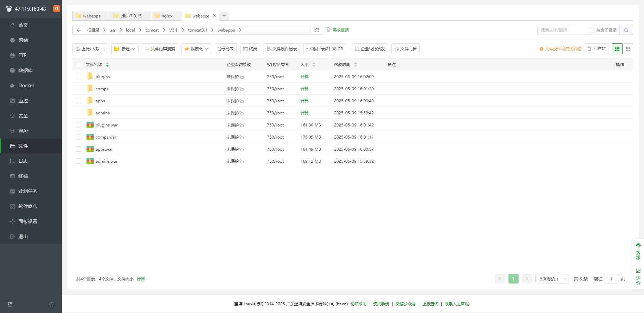Click the refresh directory icon

pos(317,30)
